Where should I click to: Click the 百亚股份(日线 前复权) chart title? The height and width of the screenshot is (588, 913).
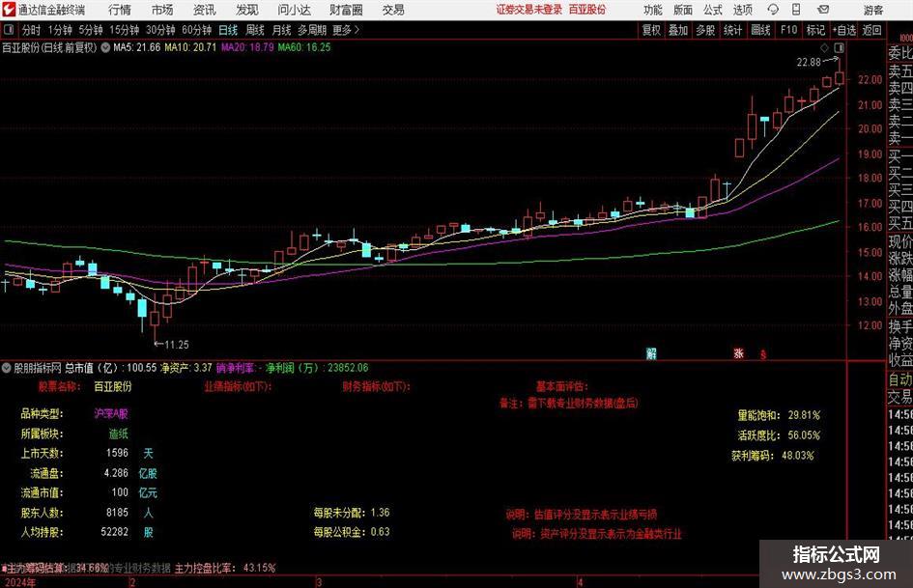[49, 47]
